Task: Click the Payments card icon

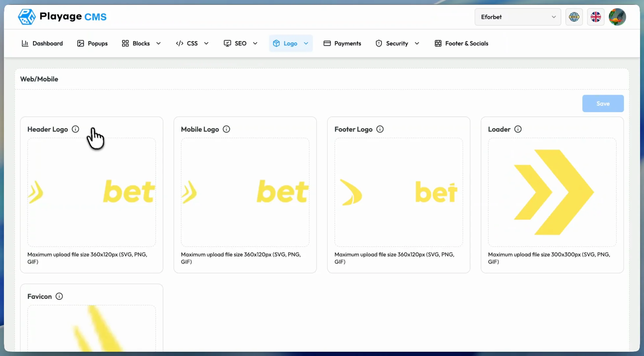Action: point(327,44)
